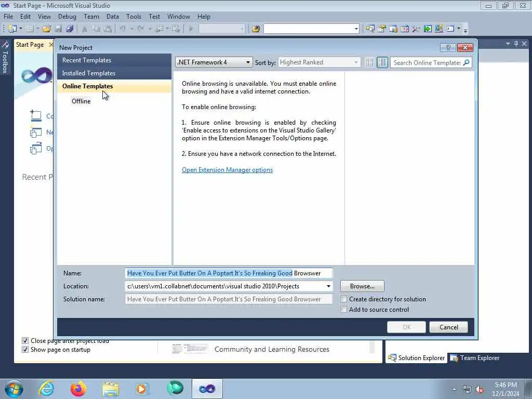Check Add to source control

click(344, 310)
